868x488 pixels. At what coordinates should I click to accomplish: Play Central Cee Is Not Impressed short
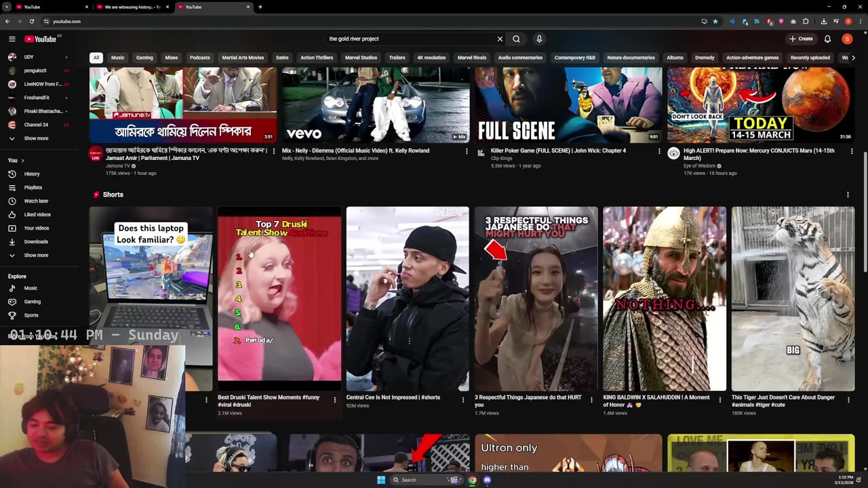tap(408, 298)
